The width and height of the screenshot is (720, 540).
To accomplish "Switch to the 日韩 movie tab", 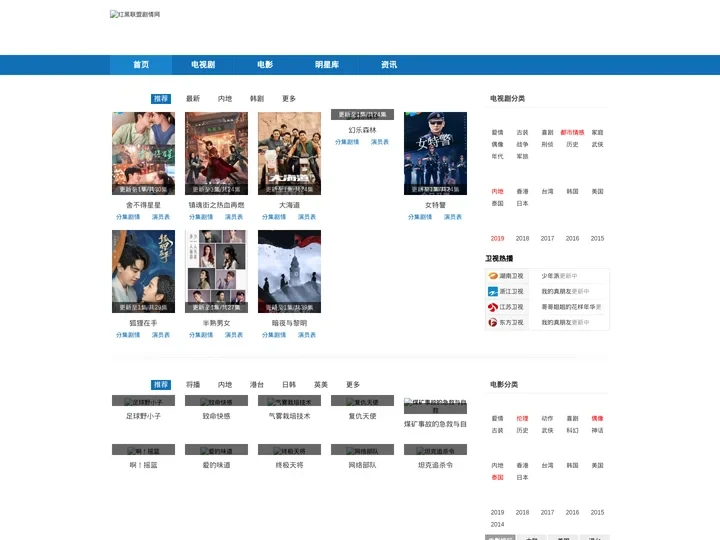I will point(289,385).
